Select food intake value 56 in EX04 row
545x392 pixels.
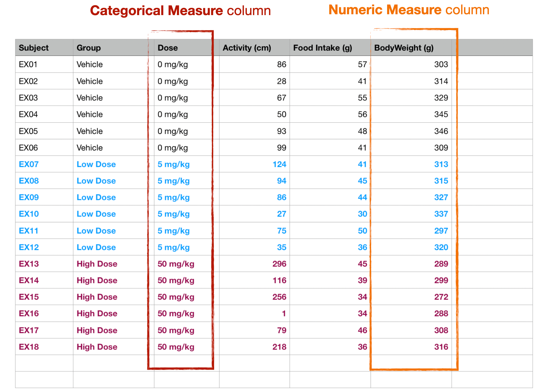coord(330,114)
